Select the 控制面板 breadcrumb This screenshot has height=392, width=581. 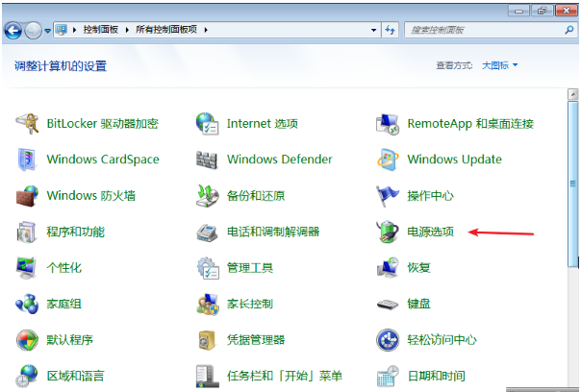click(101, 30)
